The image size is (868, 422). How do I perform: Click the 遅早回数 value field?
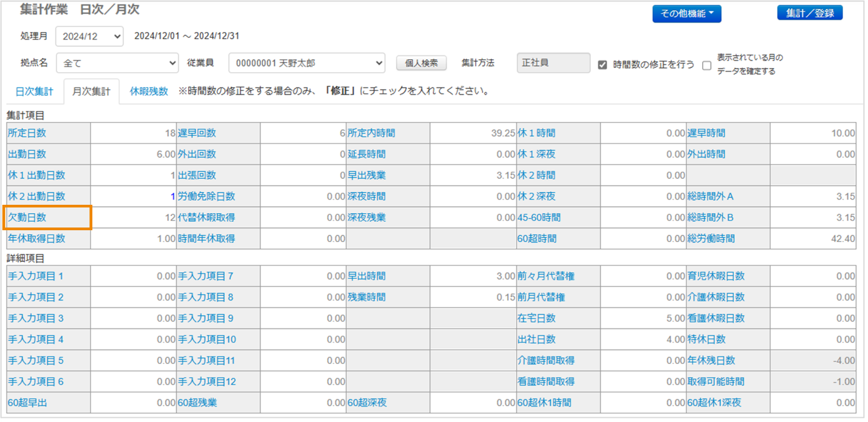pyautogui.click(x=303, y=133)
